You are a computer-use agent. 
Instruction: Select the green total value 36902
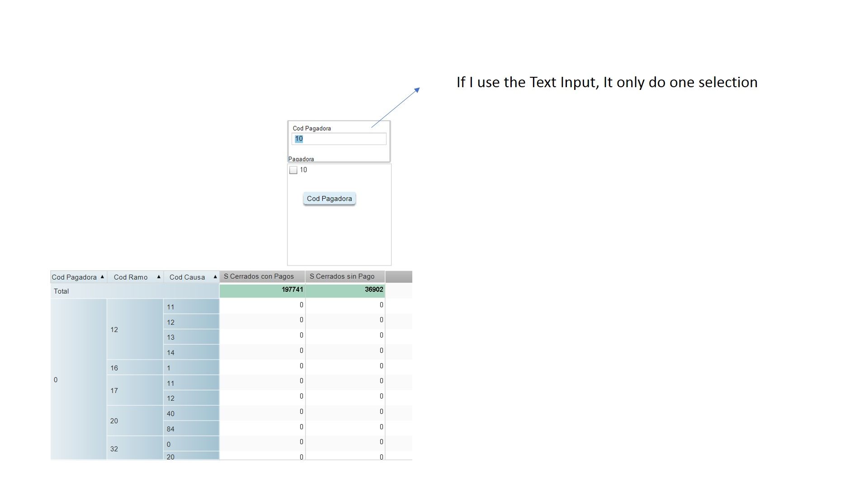[x=374, y=290]
